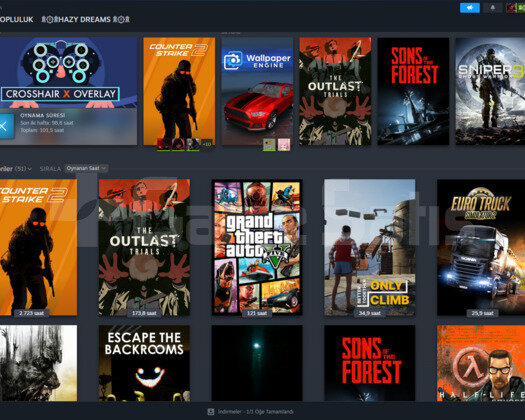This screenshot has width=525, height=420.
Task: Click the pink friend avatar under Wallpaper Engine
Action: coord(284,144)
